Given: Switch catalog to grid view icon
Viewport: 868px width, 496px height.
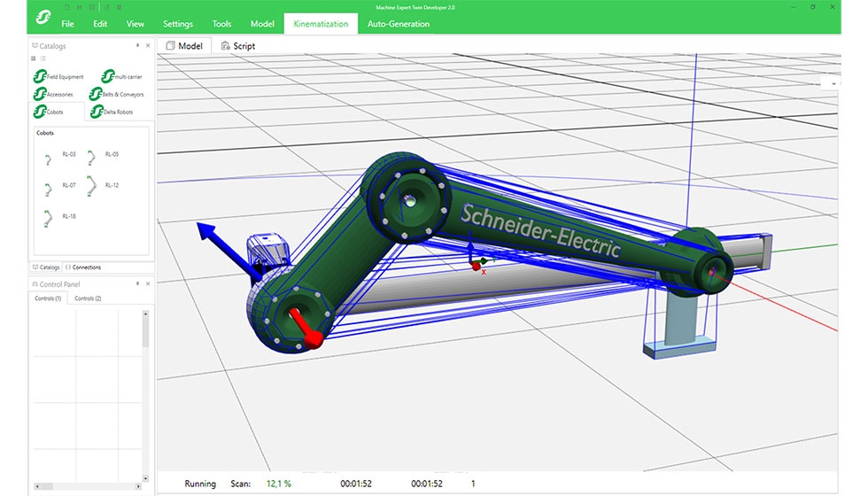Looking at the screenshot, I should [35, 58].
